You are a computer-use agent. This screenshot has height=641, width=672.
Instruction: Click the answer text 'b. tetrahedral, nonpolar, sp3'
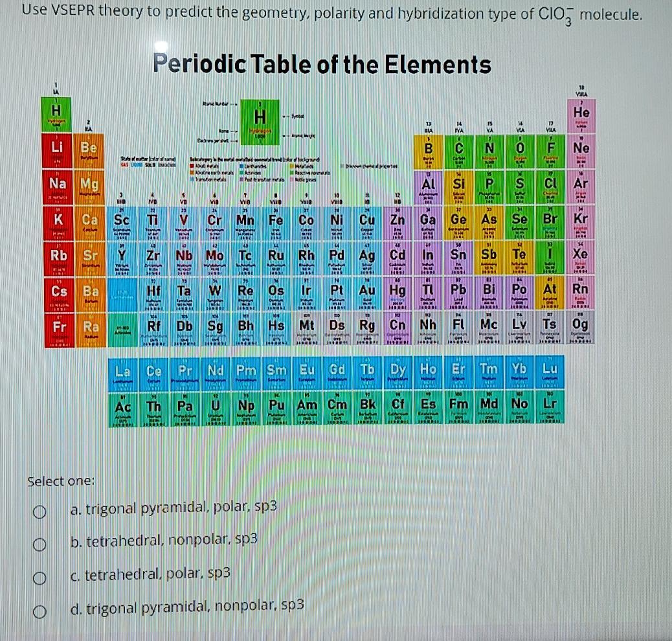coord(164,540)
